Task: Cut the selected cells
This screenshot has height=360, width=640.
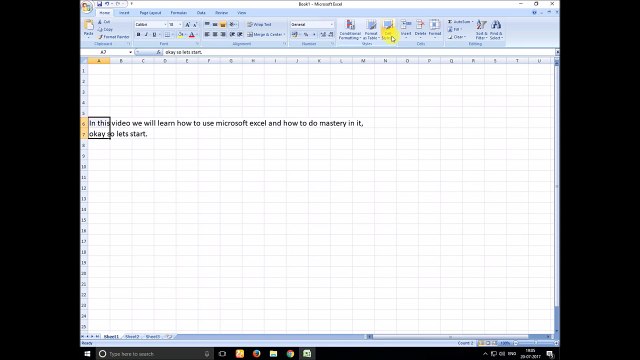Action: pyautogui.click(x=104, y=22)
